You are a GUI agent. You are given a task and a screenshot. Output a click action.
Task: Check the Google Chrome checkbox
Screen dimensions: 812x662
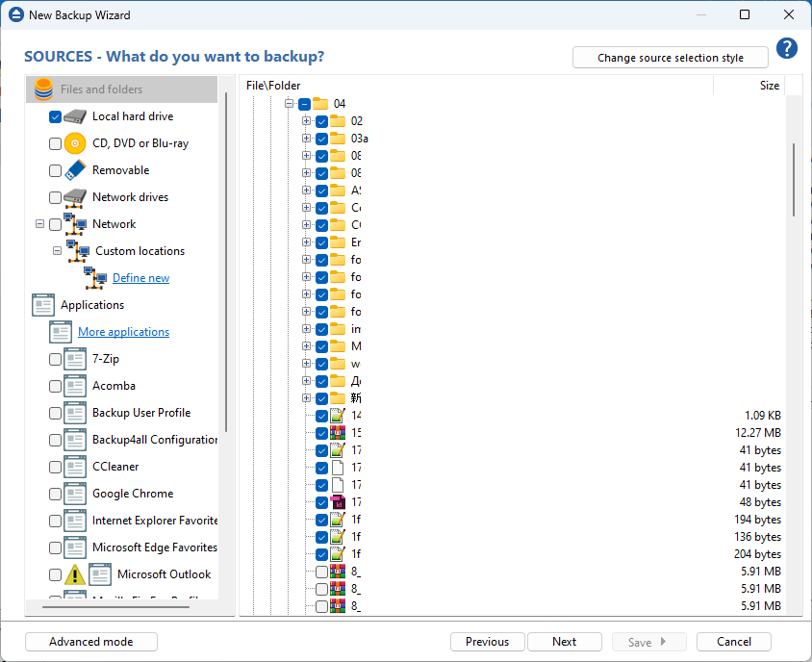56,494
